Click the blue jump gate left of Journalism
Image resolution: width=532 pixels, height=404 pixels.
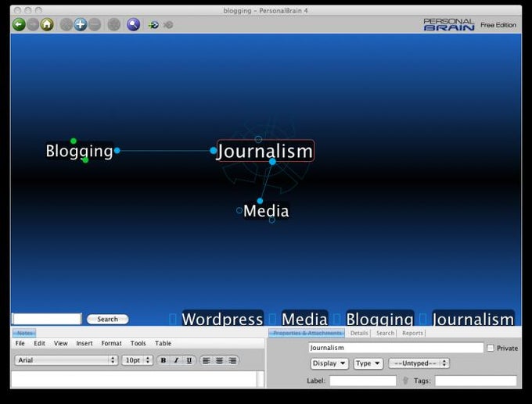(213, 151)
